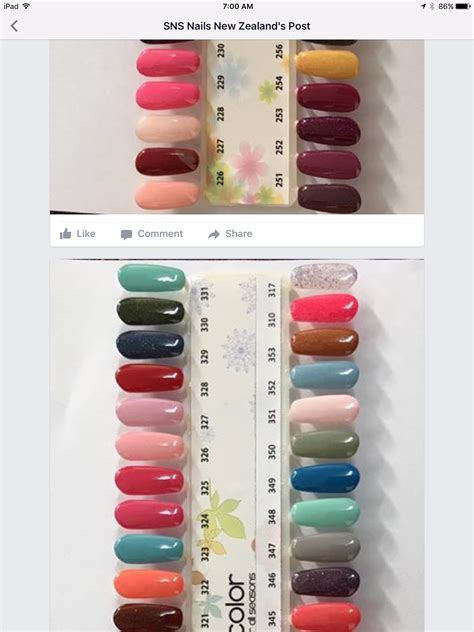
Task: Tap the blue nail swatch 349
Action: [x=325, y=478]
